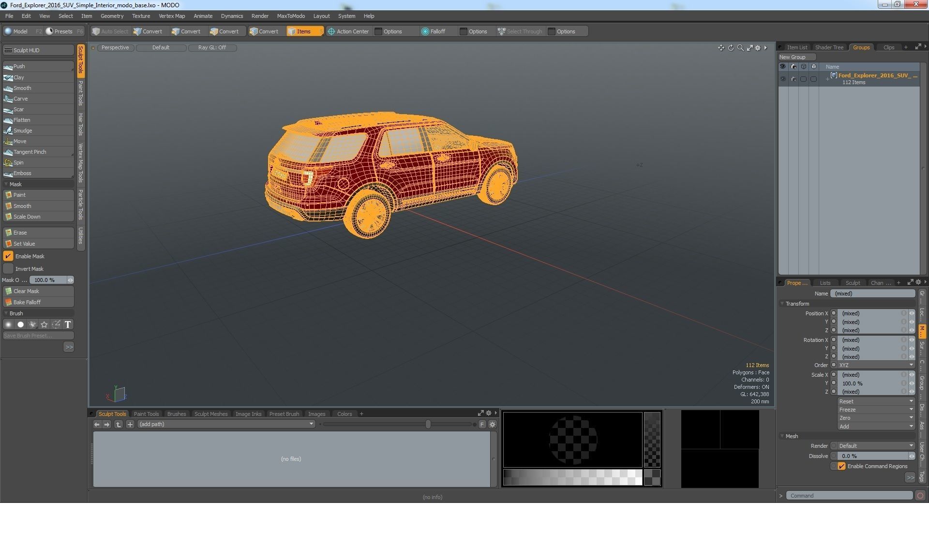Switch to the Item List tab
The width and height of the screenshot is (929, 560).
click(x=797, y=47)
